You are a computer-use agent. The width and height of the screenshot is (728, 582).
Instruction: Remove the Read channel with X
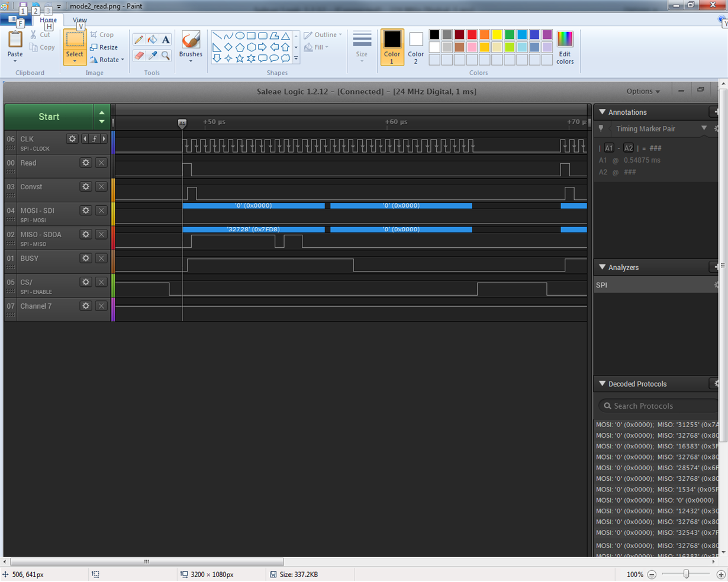[x=101, y=163]
